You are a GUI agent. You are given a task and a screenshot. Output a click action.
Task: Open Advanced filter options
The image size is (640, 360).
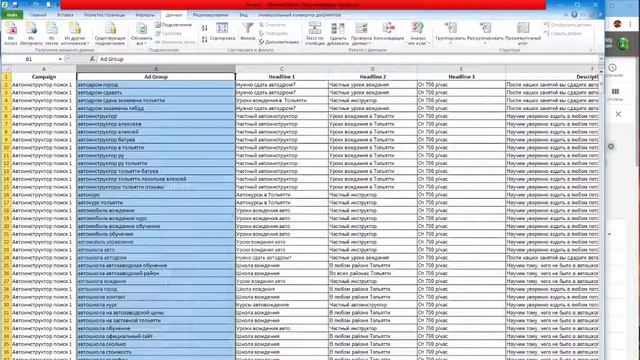pos(279,42)
